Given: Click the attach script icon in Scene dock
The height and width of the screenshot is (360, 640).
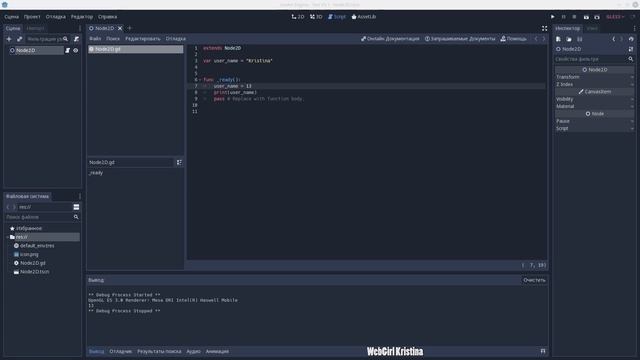Looking at the screenshot, I should 76,39.
